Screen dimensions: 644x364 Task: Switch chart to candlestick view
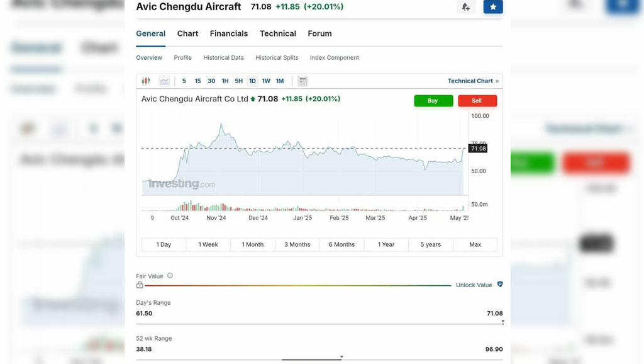[x=146, y=81]
